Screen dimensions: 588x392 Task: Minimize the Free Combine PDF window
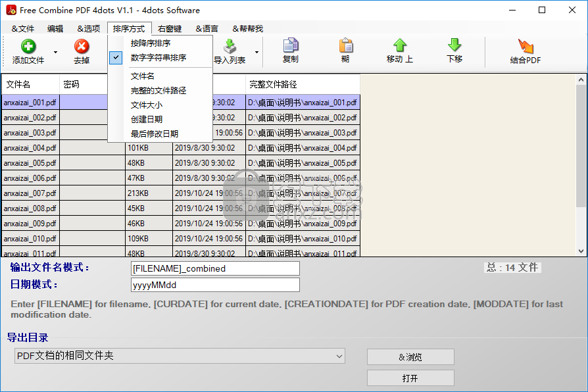pos(512,10)
